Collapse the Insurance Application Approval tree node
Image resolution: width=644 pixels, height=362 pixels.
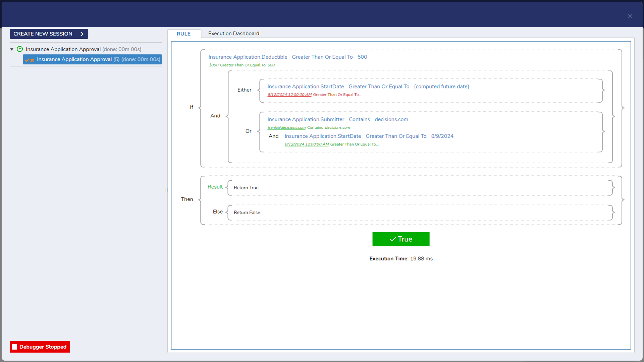12,49
